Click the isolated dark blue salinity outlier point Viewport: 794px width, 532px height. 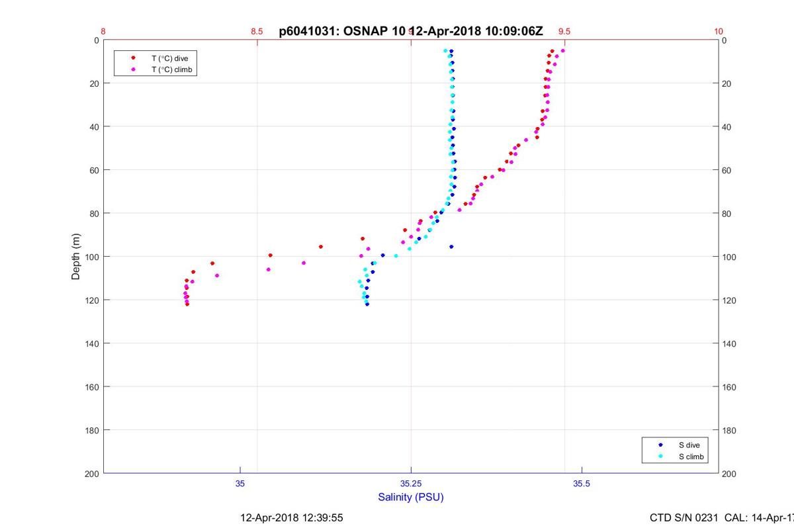coord(451,247)
